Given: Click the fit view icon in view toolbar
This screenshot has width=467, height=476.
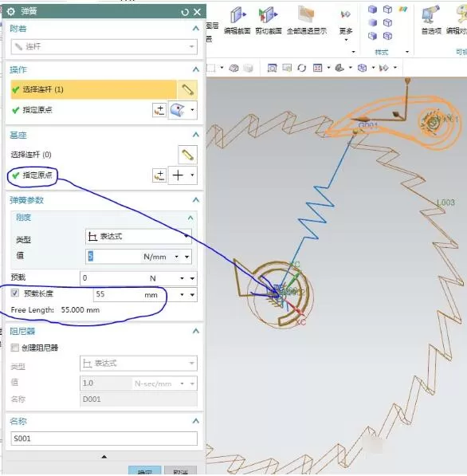Looking at the screenshot, I should pos(272,68).
